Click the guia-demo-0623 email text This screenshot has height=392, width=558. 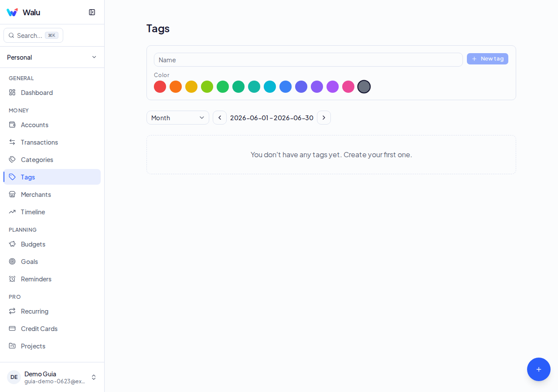(x=54, y=381)
